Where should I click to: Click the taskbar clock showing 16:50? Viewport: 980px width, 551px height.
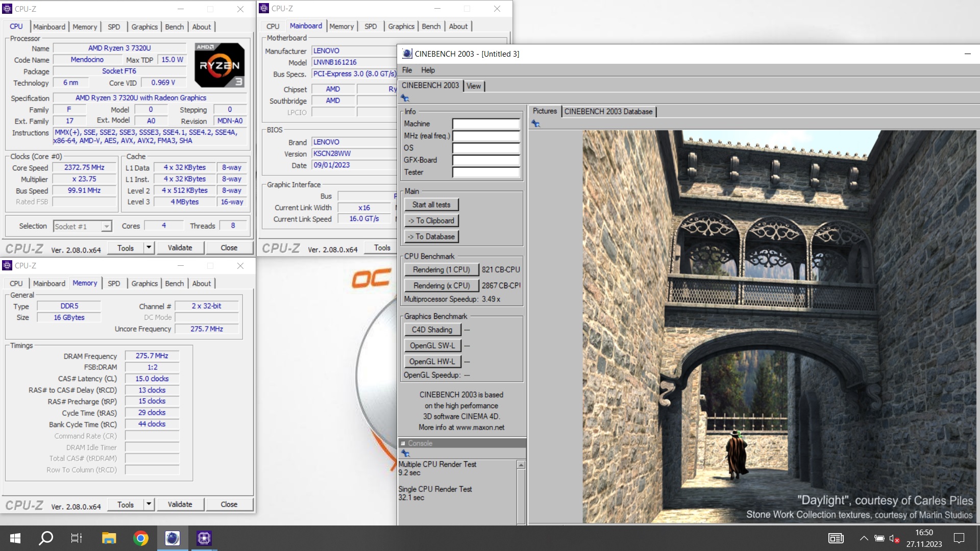[924, 533]
